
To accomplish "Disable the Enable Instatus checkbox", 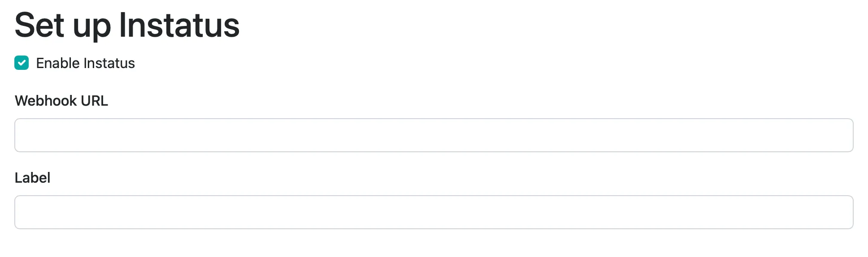I will [x=22, y=63].
